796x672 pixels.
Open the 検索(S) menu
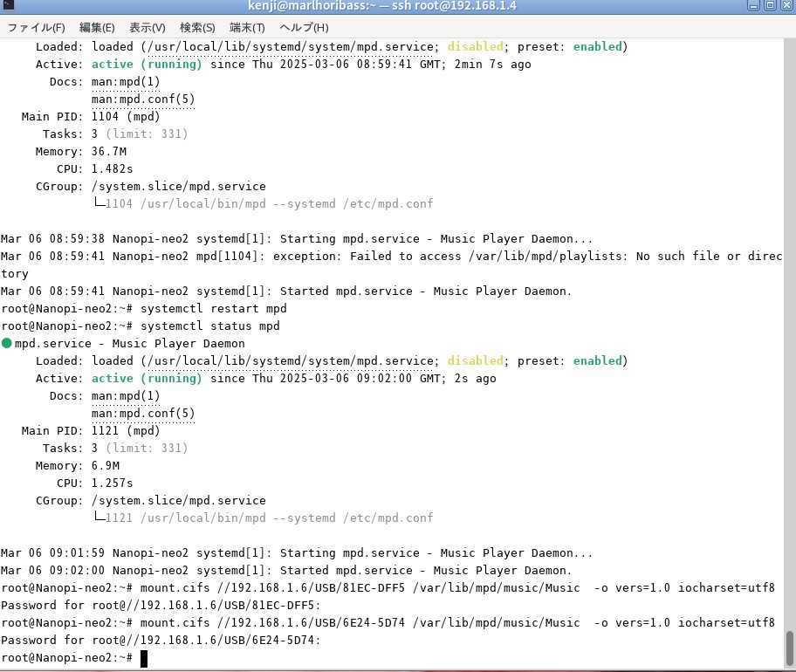click(197, 27)
